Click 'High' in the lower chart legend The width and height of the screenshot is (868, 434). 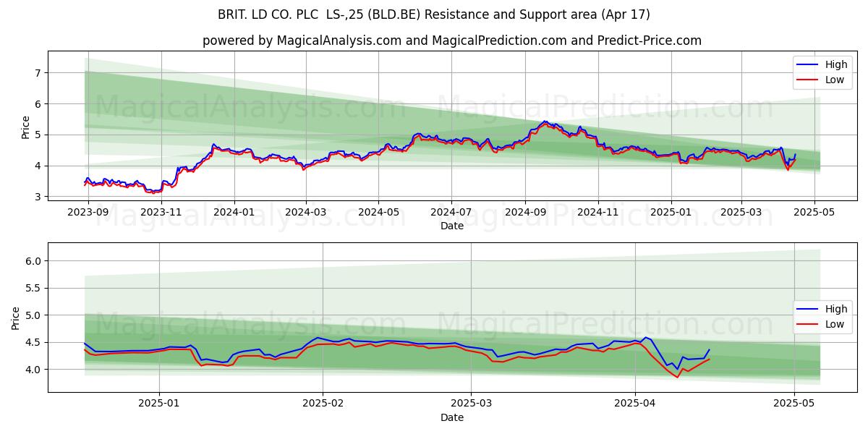click(836, 310)
